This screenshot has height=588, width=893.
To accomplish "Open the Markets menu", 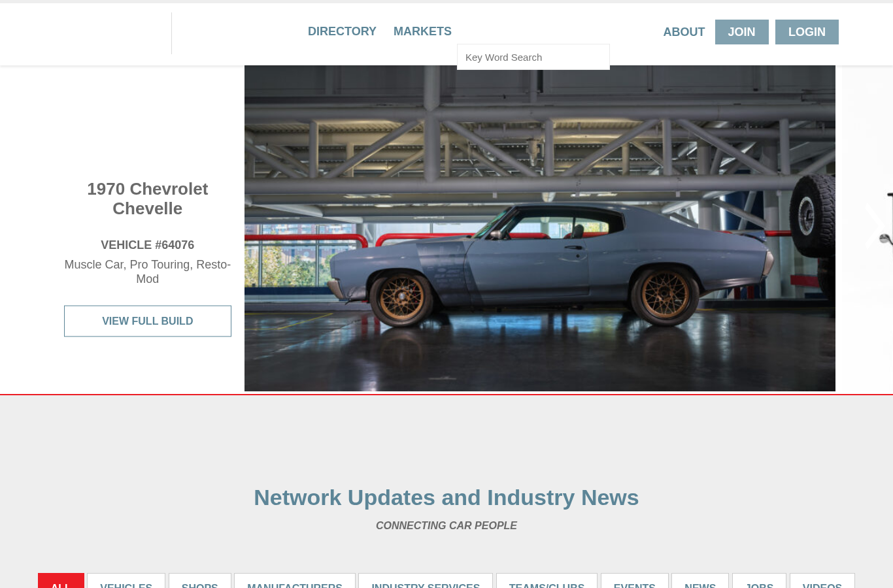I will pyautogui.click(x=422, y=31).
